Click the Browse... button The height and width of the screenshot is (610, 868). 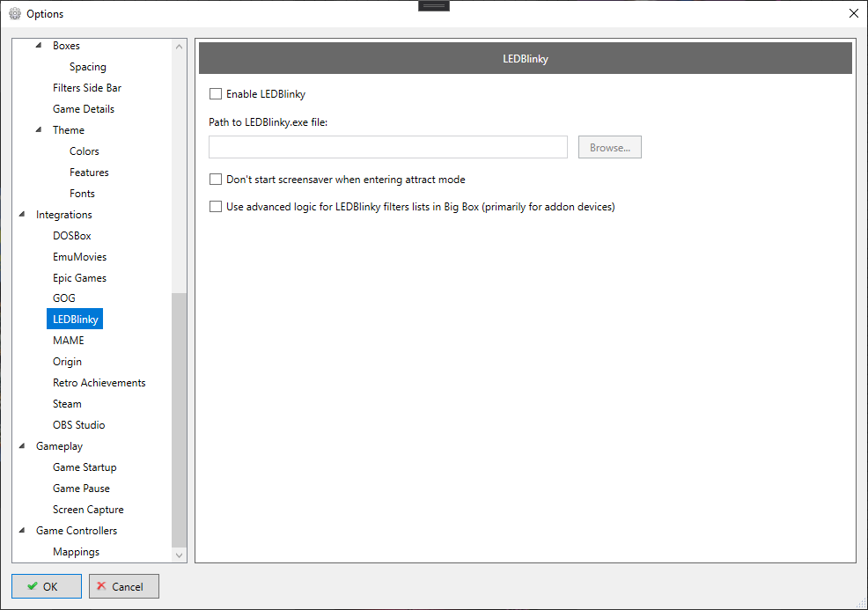pos(610,147)
